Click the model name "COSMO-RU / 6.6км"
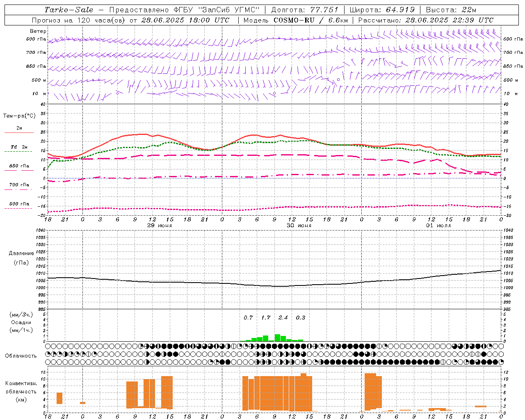Image resolution: width=525 pixels, height=420 pixels. (x=310, y=20)
